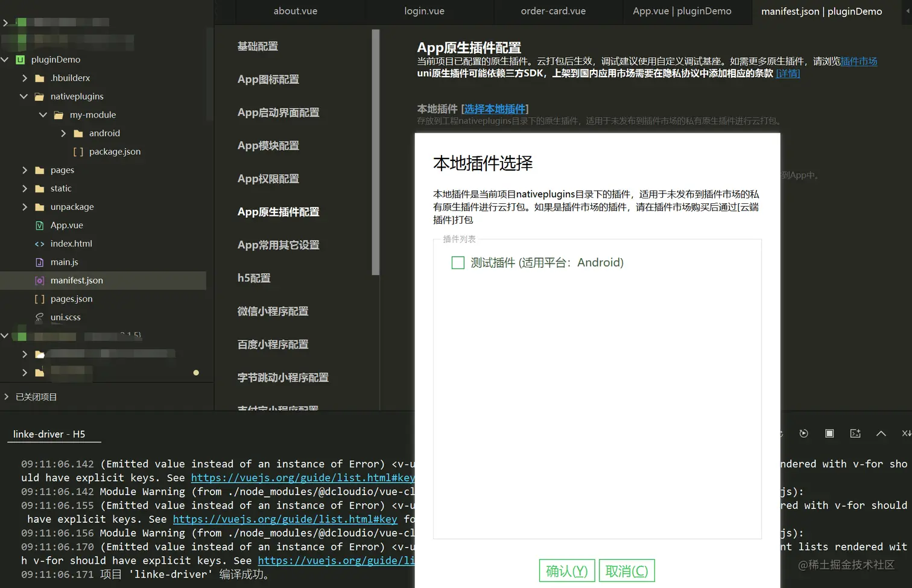Viewport: 912px width, 588px height.
Task: Maximize the console panel with up chevron
Action: coord(881,434)
